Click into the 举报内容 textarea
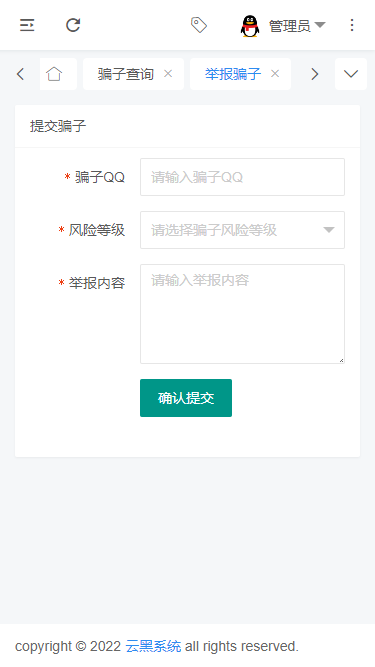 [x=242, y=314]
